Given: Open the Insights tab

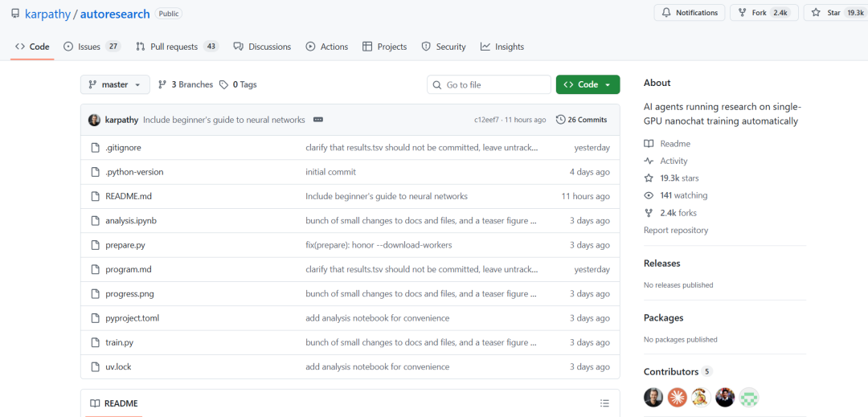Looking at the screenshot, I should tap(502, 47).
